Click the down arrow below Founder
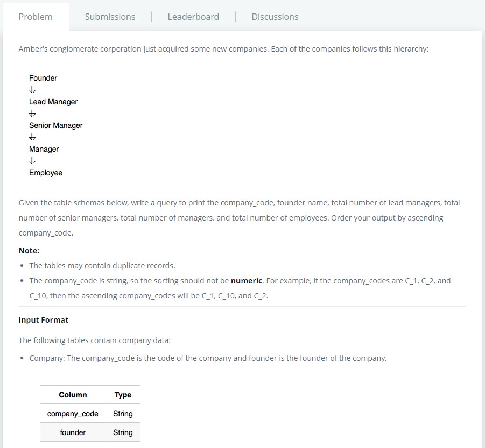Viewport: 485px width, 448px height. [32, 90]
